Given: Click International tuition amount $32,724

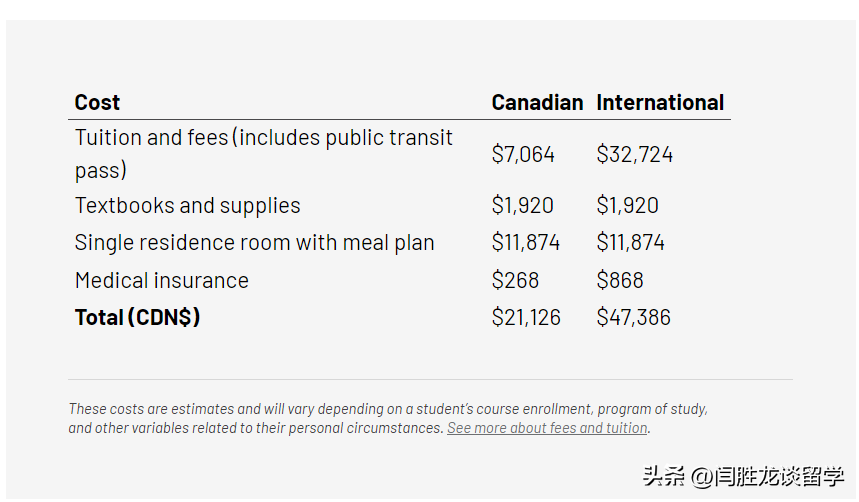Looking at the screenshot, I should (634, 154).
